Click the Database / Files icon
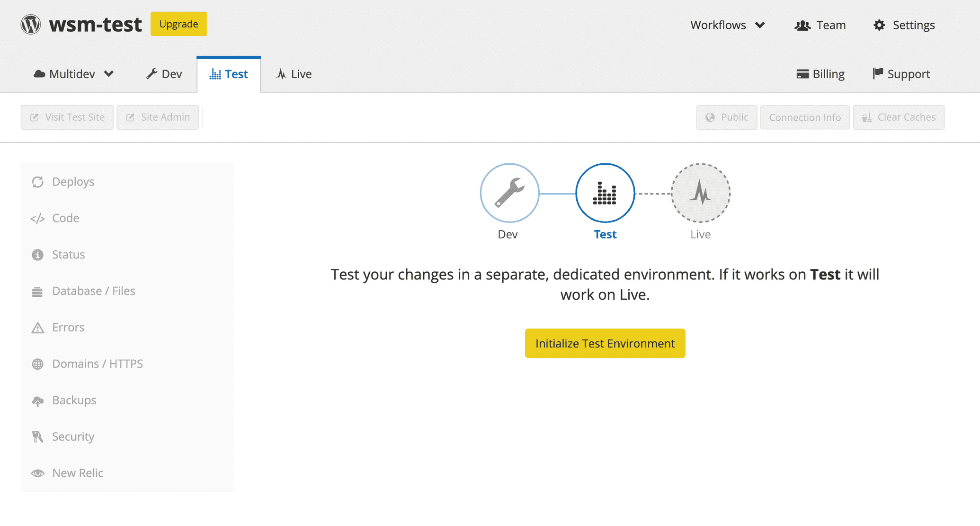 click(38, 291)
